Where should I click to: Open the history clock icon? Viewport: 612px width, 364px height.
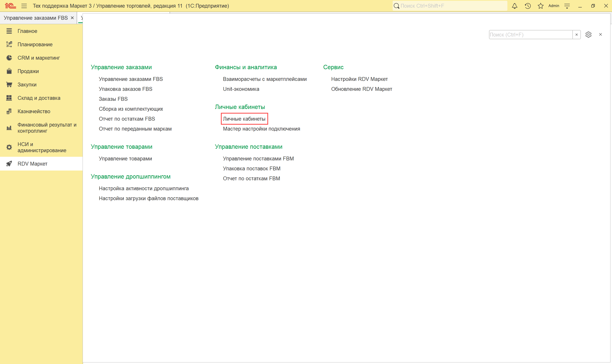[528, 6]
